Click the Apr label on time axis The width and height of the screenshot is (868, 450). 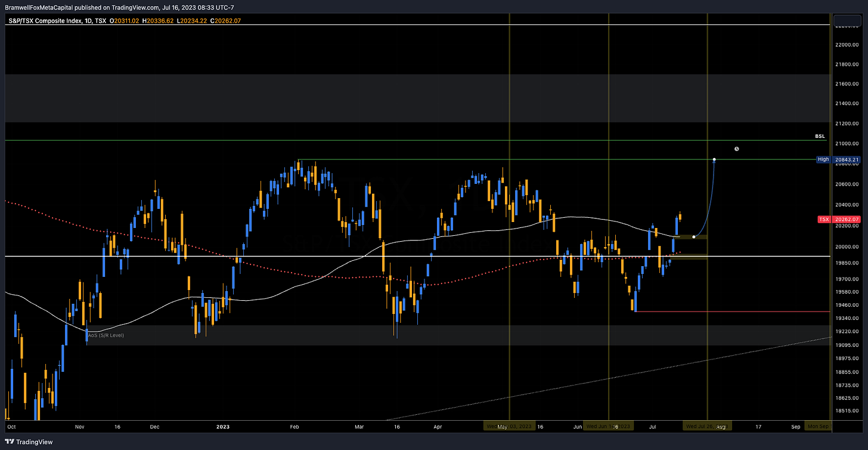(x=438, y=427)
